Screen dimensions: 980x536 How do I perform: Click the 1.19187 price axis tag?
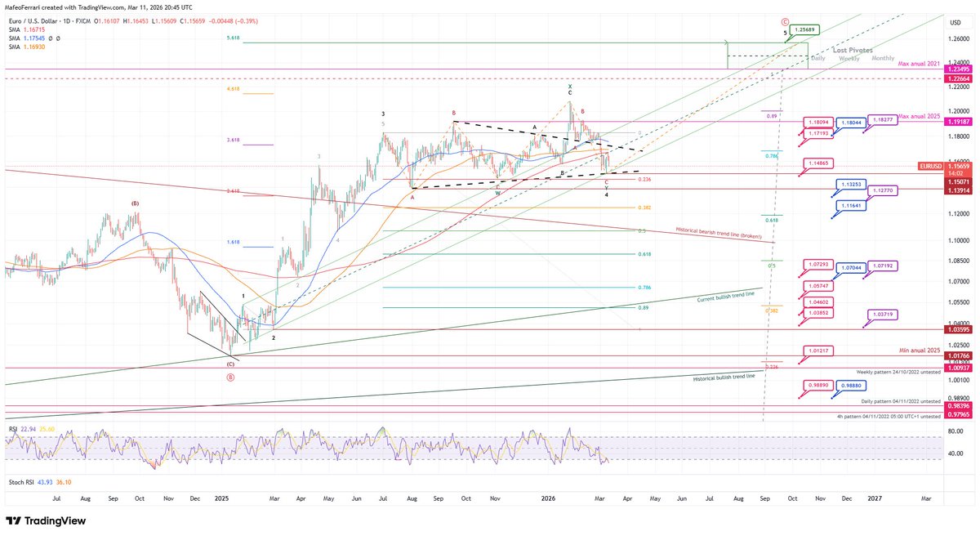tap(959, 121)
